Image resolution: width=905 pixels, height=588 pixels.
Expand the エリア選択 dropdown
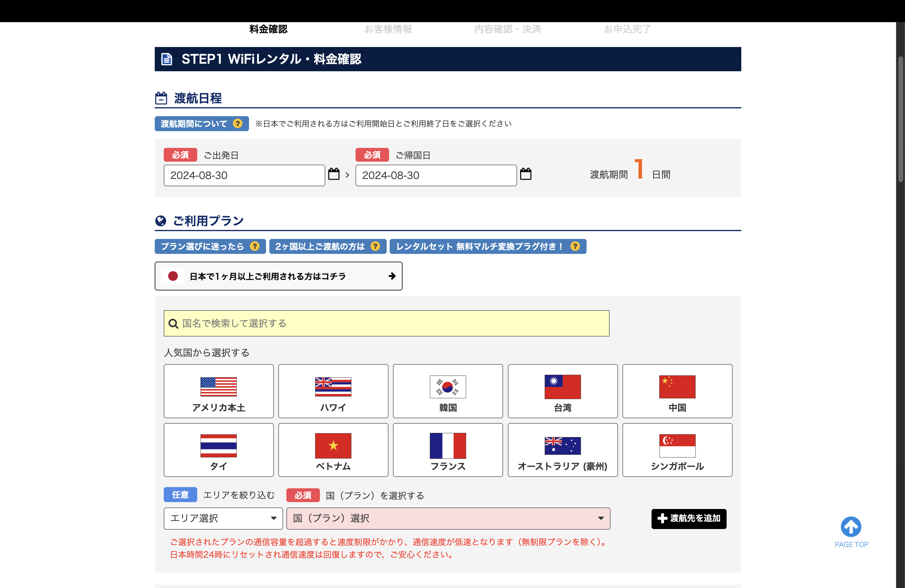coord(223,519)
